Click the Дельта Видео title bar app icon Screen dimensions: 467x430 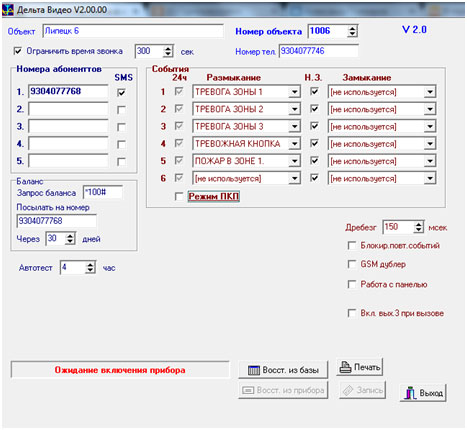click(x=8, y=10)
